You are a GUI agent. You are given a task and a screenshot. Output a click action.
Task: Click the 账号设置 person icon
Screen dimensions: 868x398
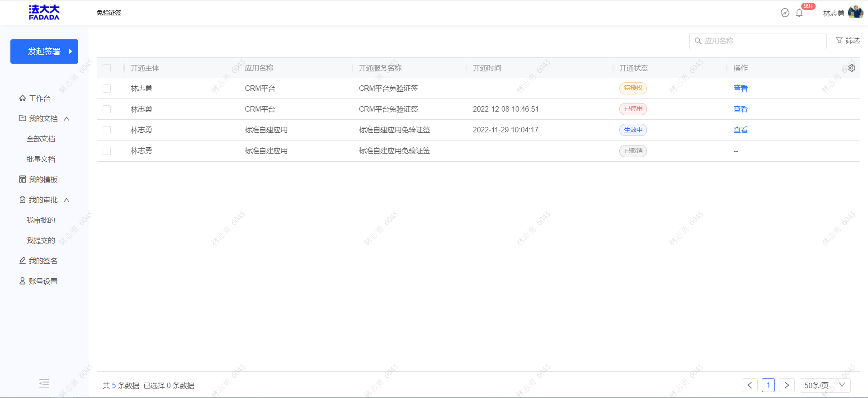point(22,281)
